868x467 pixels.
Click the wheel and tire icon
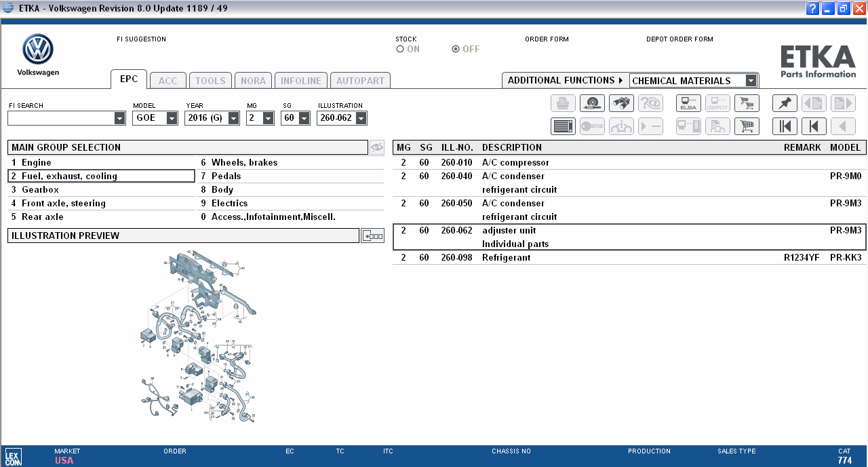coord(592,103)
